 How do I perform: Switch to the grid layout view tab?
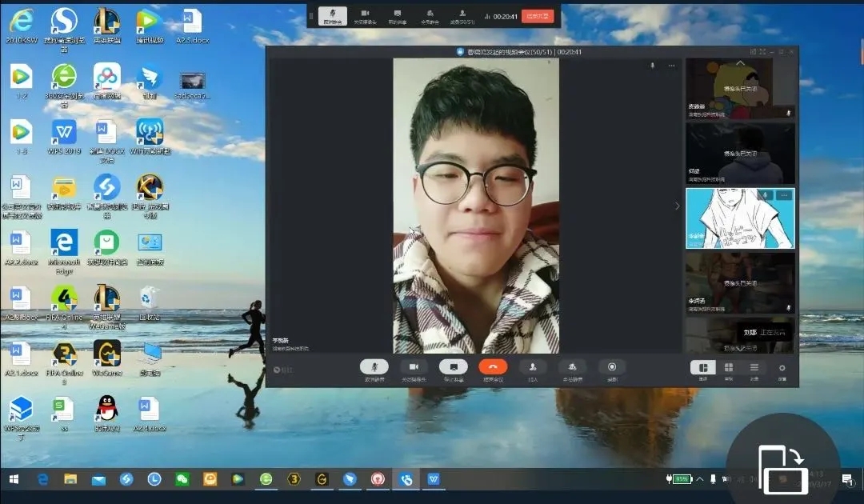[729, 367]
